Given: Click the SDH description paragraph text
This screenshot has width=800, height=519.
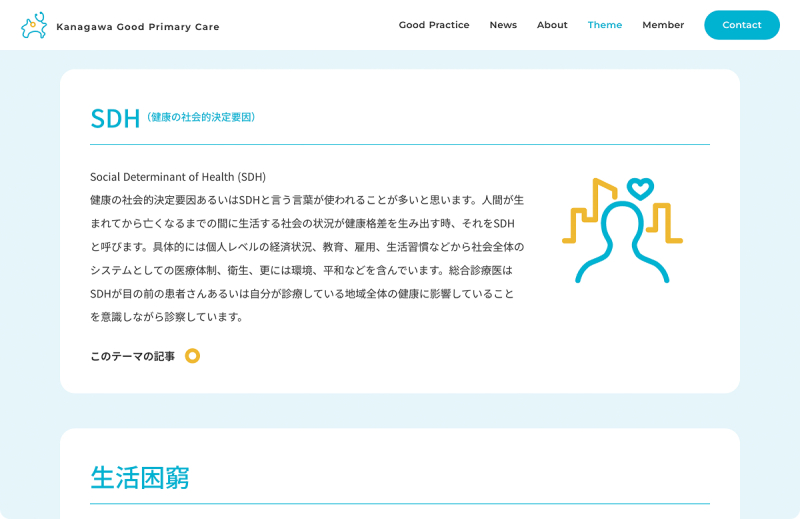Looking at the screenshot, I should pyautogui.click(x=305, y=258).
